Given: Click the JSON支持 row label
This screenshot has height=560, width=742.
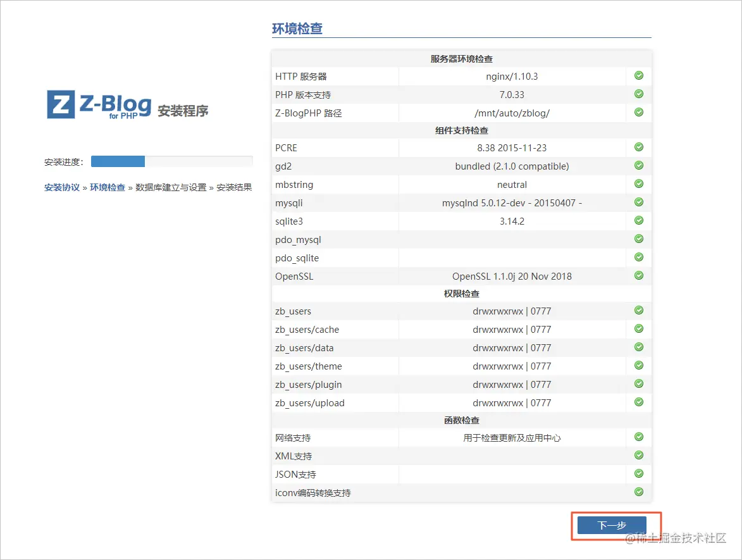Looking at the screenshot, I should 295,475.
